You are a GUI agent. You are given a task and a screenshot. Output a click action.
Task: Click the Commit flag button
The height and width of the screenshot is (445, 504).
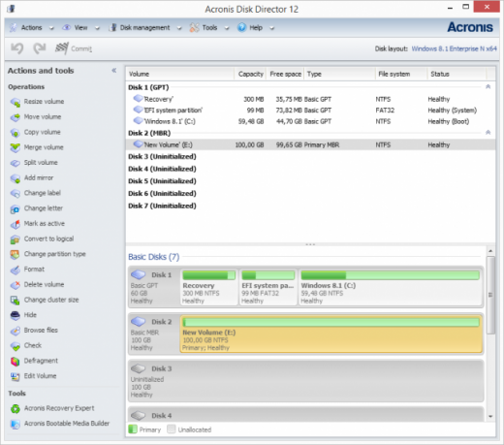[74, 48]
